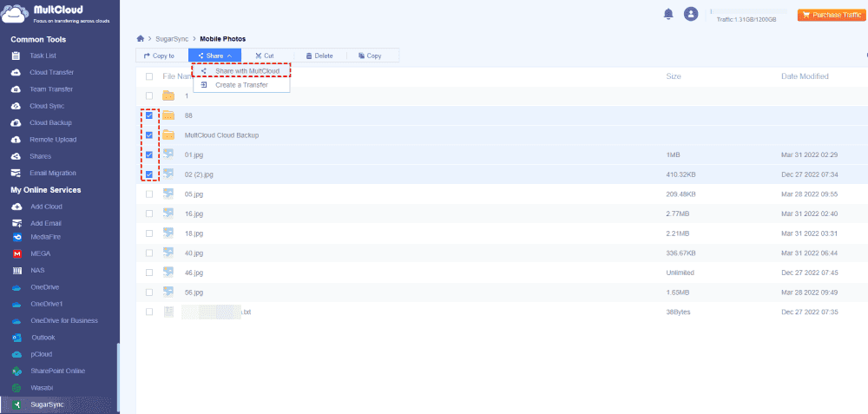Click the Delete toolbar button
The image size is (868, 414).
point(319,56)
